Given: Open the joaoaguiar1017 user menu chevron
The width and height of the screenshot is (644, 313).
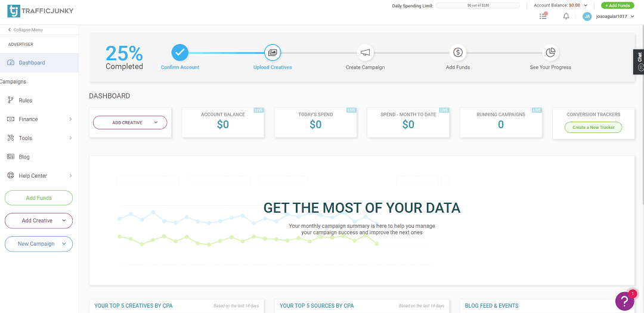Looking at the screenshot, I should coord(633,17).
